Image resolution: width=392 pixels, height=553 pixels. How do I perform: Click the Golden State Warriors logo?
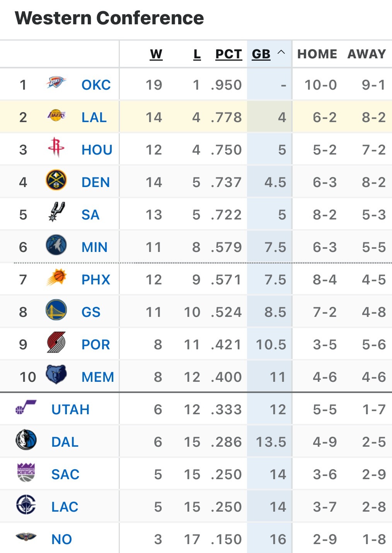pyautogui.click(x=56, y=310)
